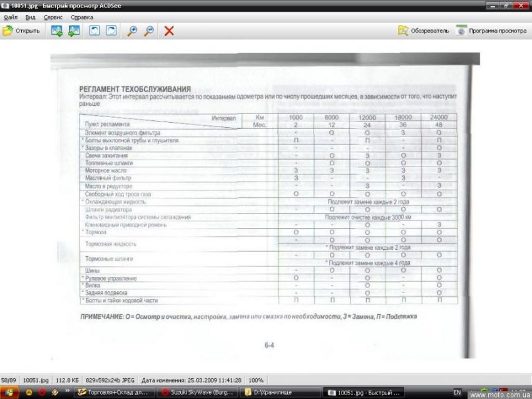
Task: Rotate image clockwise
Action: click(x=111, y=31)
